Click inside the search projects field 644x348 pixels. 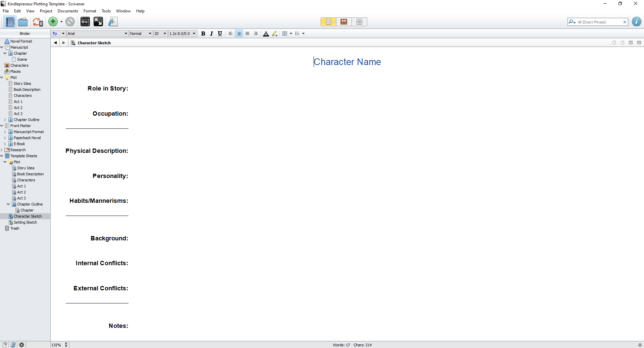597,22
